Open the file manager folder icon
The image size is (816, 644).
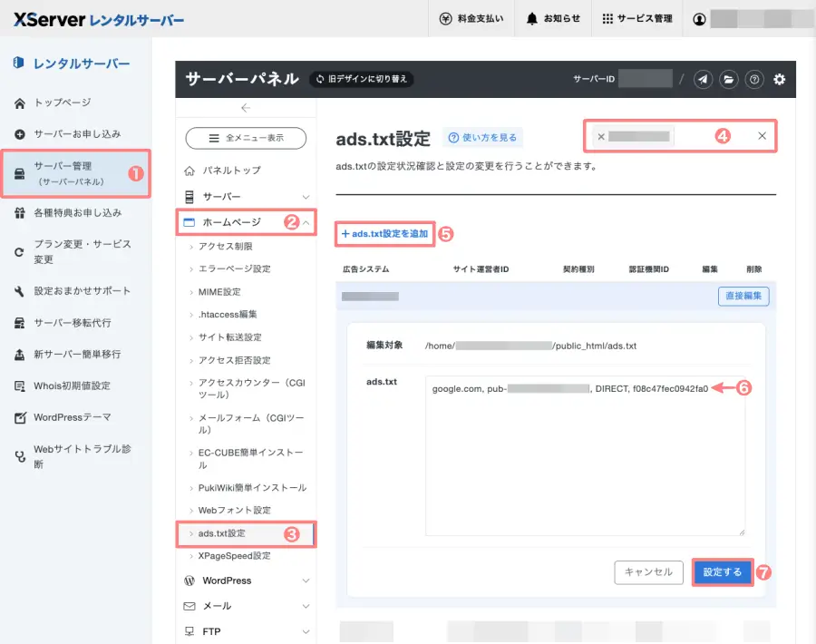(729, 80)
